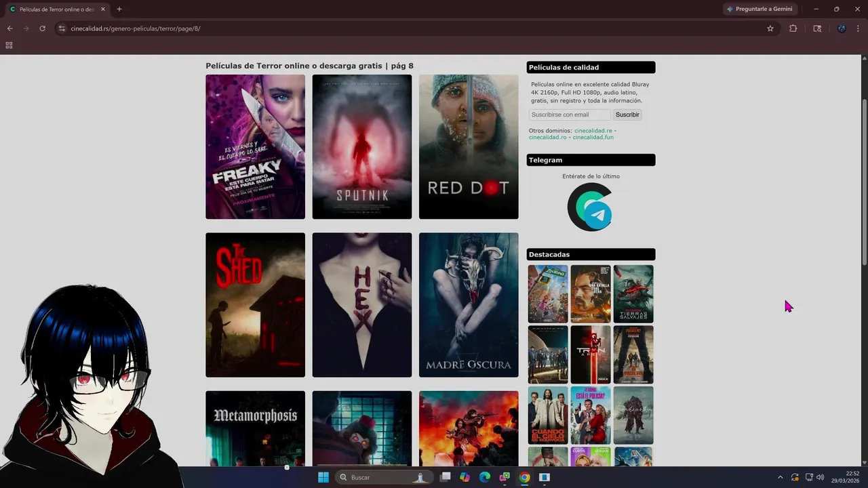Screen dimensions: 868x488
Task: Open the Metamorphosis movie poster
Action: click(255, 428)
